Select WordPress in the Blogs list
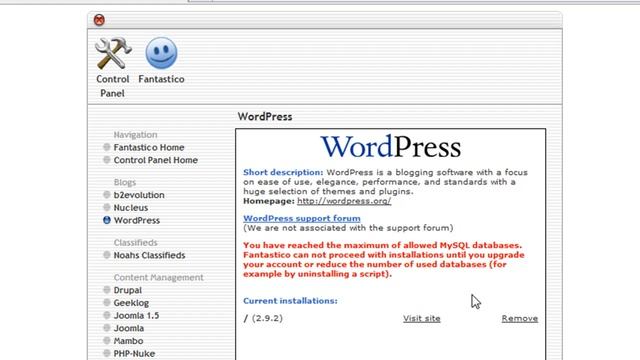640x360 pixels. [x=137, y=220]
